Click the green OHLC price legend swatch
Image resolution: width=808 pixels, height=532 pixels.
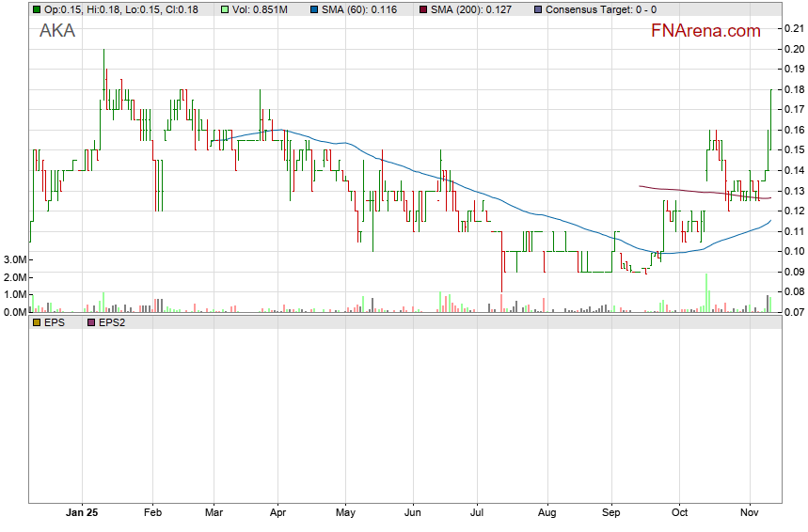36,9
